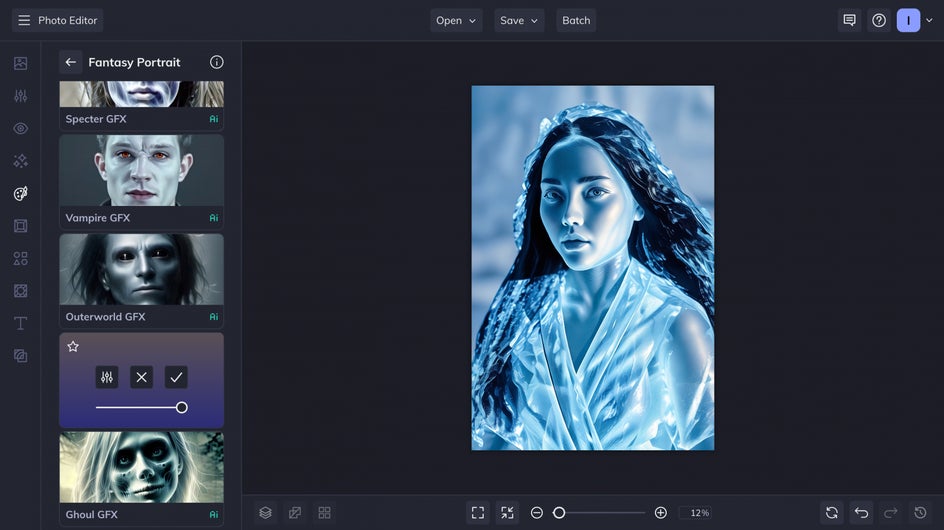Open the Image Manager sidebar icon

coord(20,63)
